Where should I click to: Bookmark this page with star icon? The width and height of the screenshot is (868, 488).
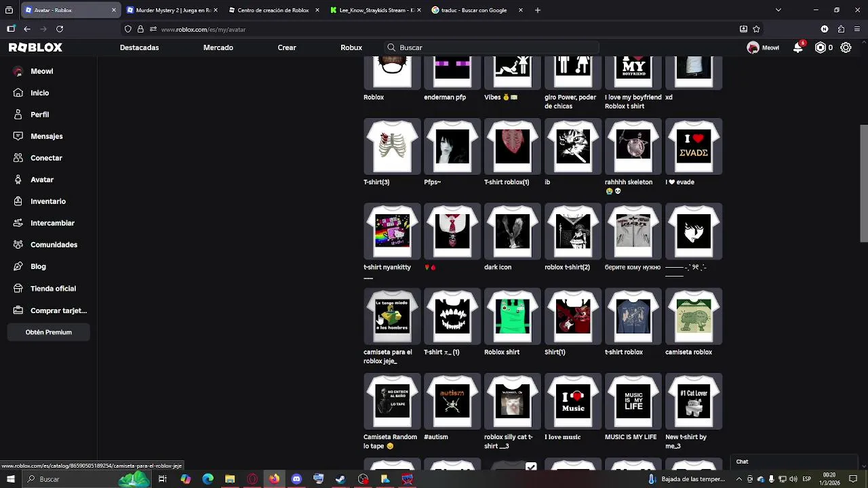[756, 29]
